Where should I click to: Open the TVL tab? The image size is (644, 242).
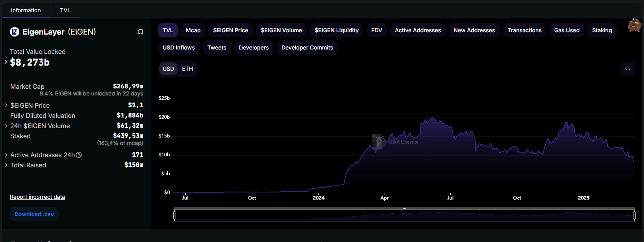pos(65,10)
